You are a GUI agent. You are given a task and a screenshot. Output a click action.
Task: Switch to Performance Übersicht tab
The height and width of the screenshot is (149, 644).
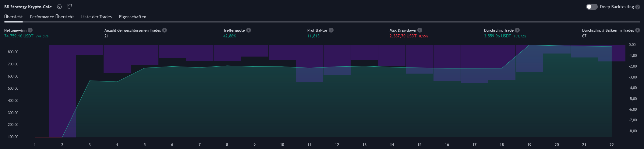52,17
